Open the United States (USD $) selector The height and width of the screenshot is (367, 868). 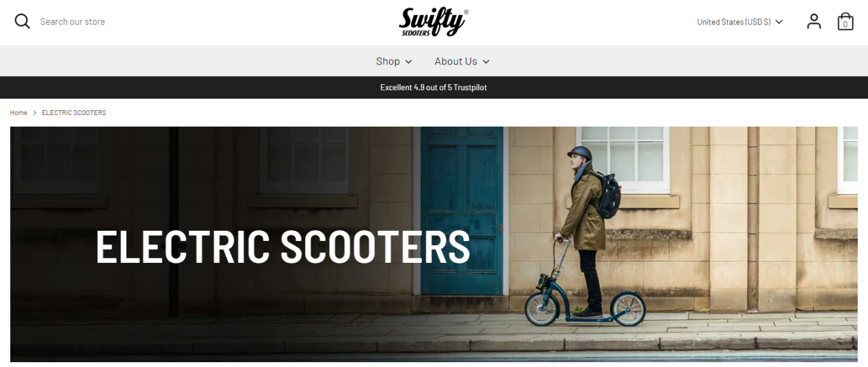click(x=740, y=22)
